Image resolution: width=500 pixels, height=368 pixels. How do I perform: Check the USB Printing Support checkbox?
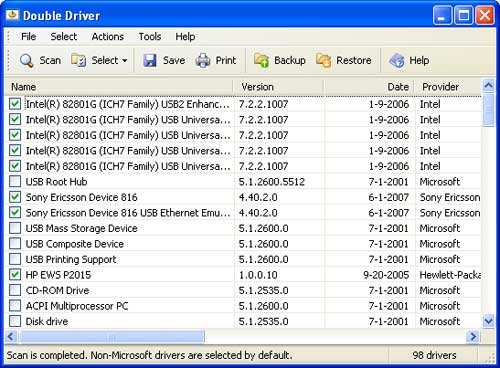click(x=15, y=259)
